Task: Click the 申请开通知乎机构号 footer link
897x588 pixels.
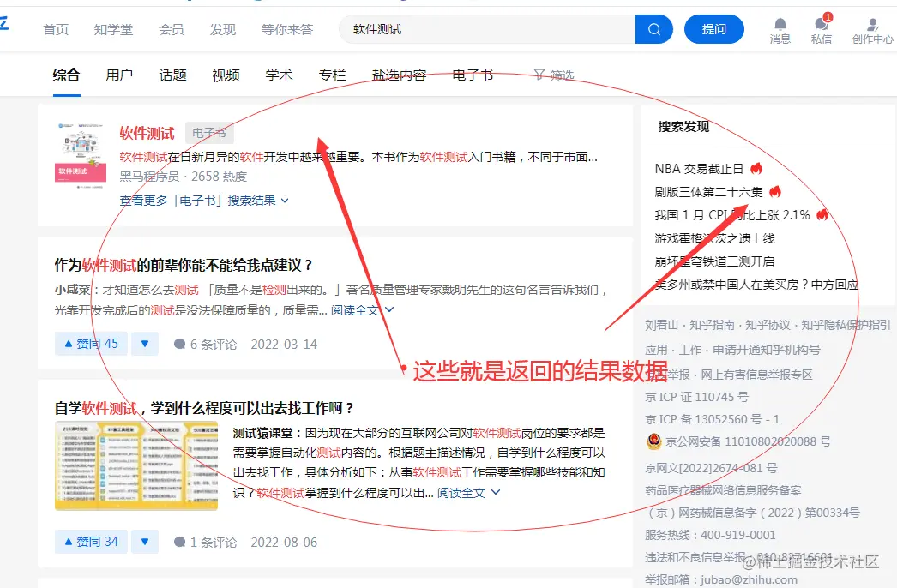Action: tap(767, 350)
